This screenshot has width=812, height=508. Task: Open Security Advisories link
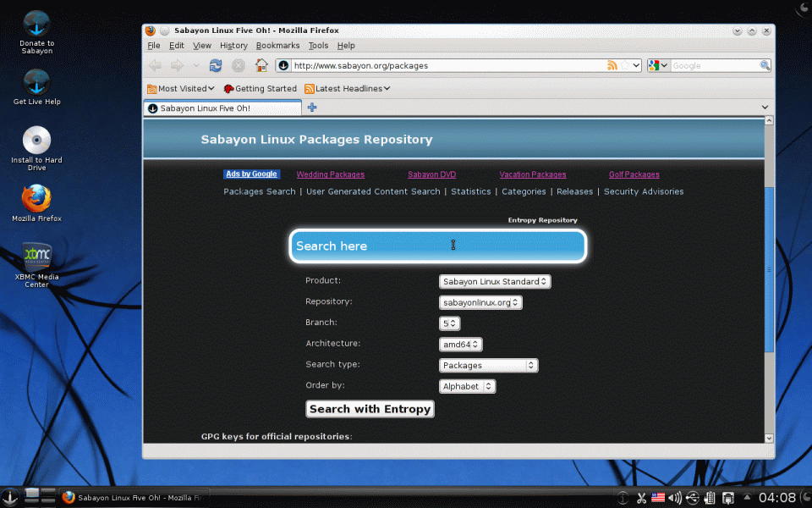pos(644,192)
